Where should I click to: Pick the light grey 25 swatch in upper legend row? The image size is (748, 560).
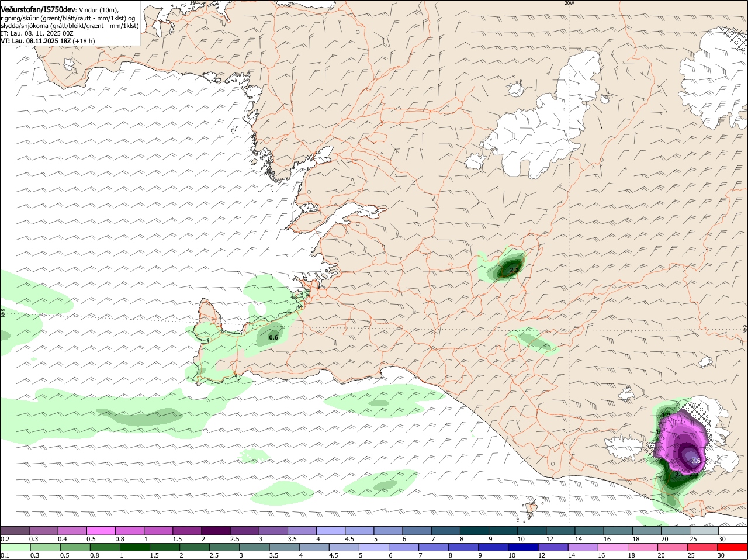705,530
